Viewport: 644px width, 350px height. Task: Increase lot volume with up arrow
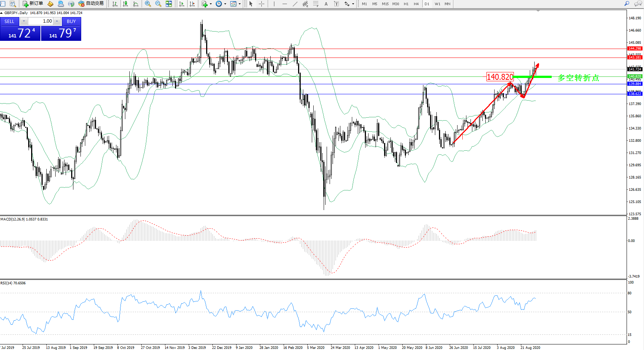[x=57, y=21]
